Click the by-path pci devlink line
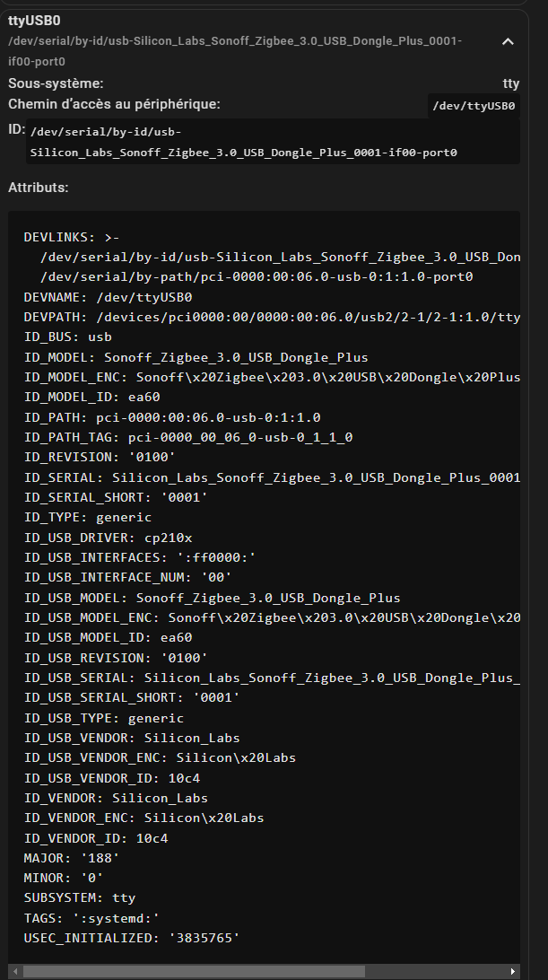 tap(257, 277)
